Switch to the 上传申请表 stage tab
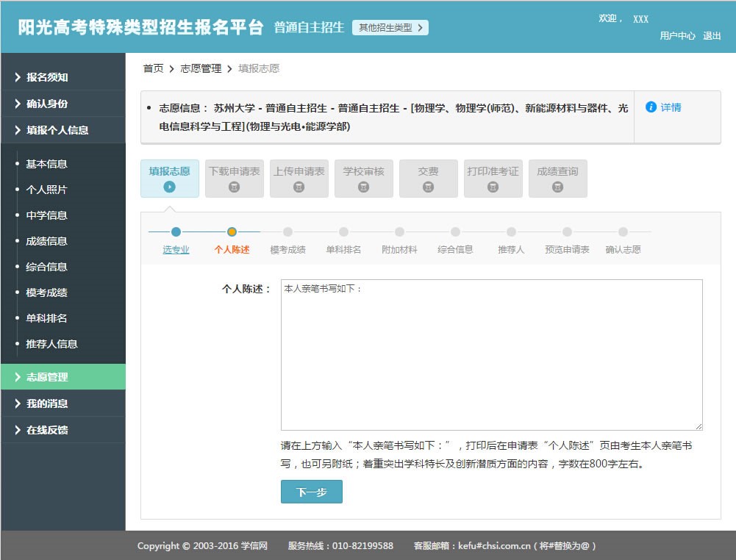Image resolution: width=736 pixels, height=560 pixels. [x=299, y=179]
